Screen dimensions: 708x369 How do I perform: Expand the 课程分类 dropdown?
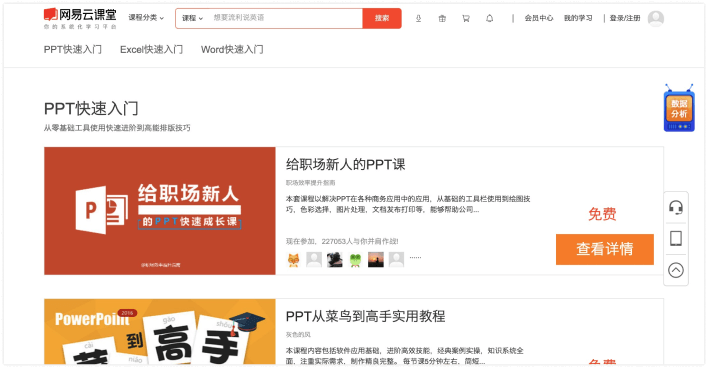coord(146,18)
